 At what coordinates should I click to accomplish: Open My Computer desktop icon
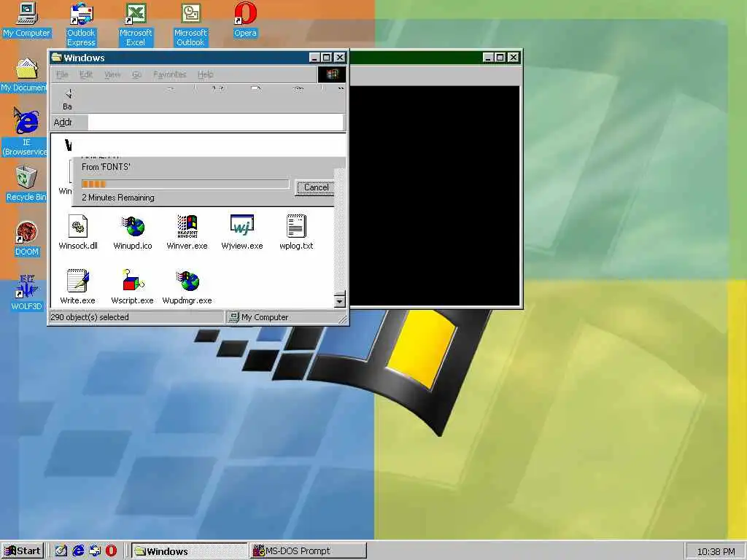pos(27,20)
